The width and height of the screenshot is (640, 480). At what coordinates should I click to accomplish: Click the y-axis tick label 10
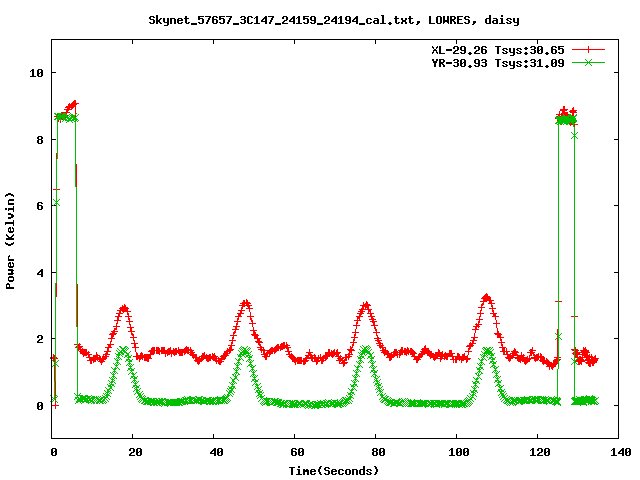tap(36, 73)
